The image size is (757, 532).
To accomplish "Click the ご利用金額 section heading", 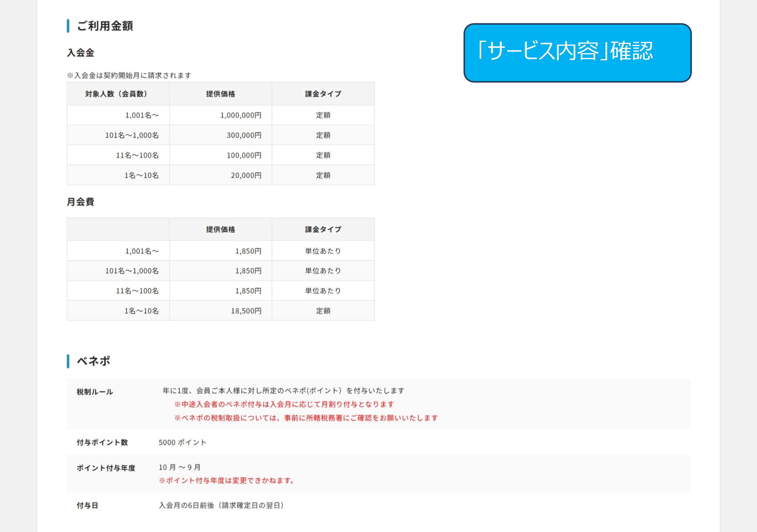I will (x=105, y=26).
